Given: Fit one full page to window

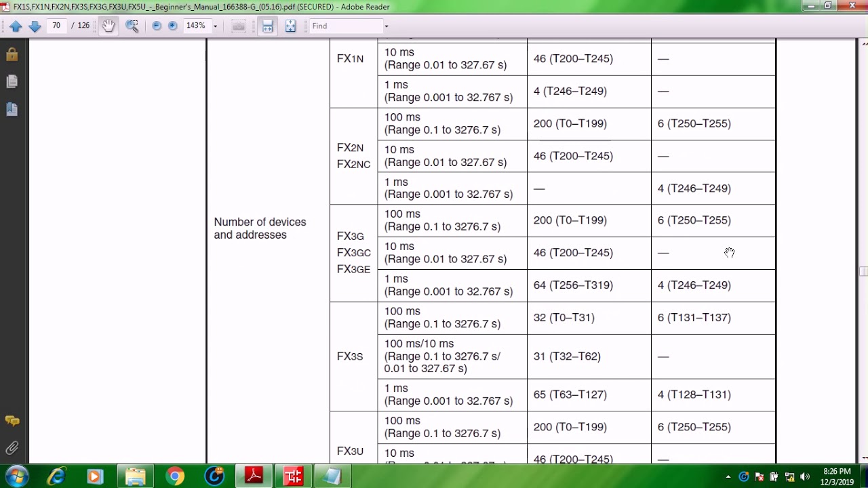Looking at the screenshot, I should tap(290, 26).
